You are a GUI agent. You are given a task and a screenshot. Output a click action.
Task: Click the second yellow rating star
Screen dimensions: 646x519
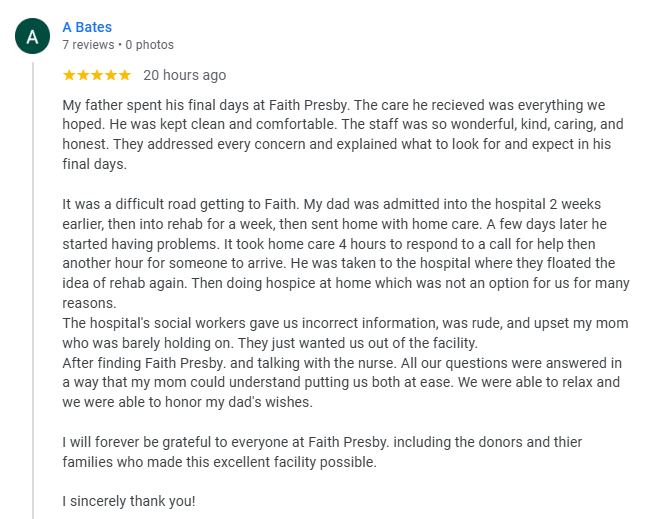83,75
